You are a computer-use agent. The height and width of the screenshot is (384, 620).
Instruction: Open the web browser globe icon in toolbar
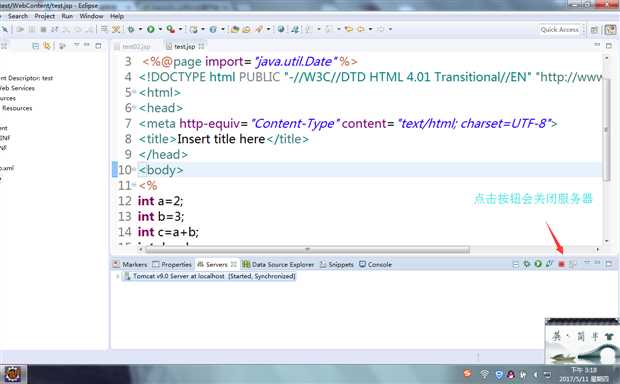281,29
